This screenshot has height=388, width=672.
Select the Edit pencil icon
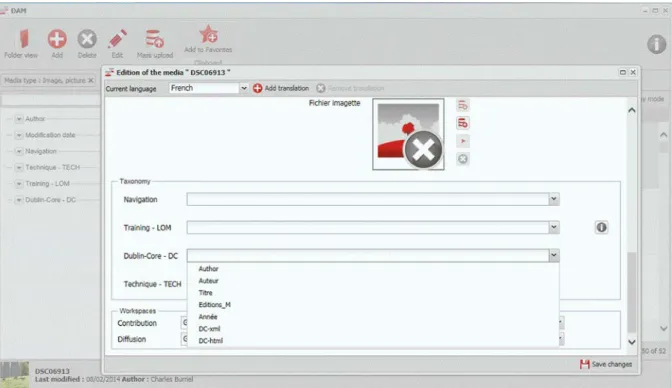[117, 39]
